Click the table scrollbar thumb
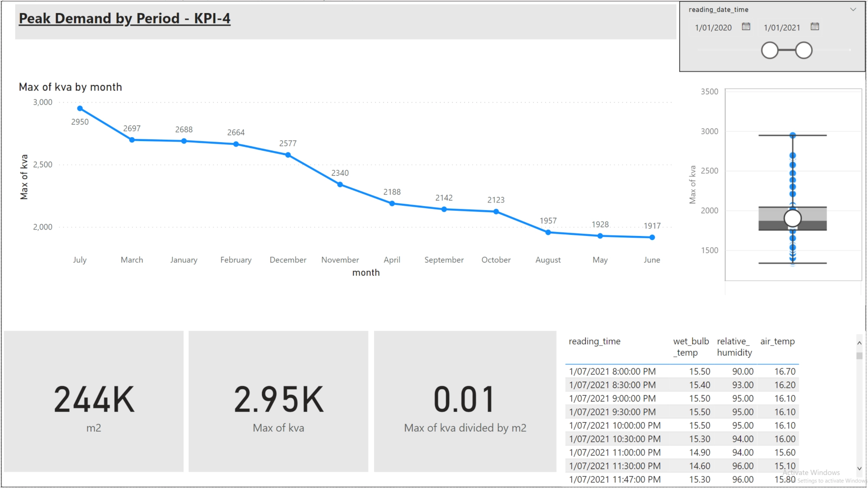Screen dimensions: 868x489 859,356
